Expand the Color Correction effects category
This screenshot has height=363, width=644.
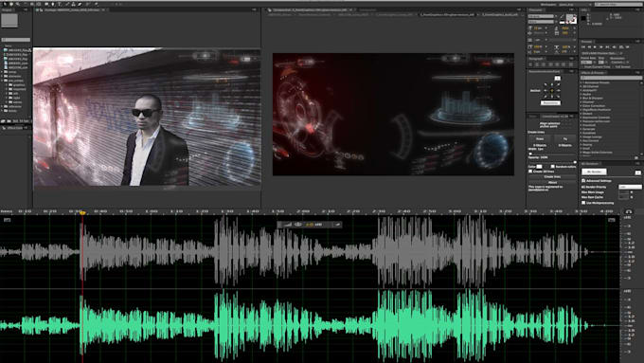click(x=581, y=106)
